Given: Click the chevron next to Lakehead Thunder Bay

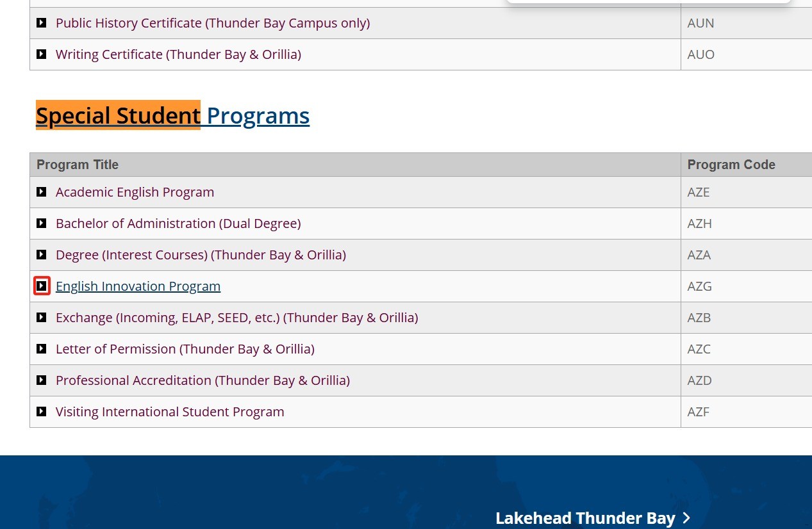Looking at the screenshot, I should coord(686,517).
